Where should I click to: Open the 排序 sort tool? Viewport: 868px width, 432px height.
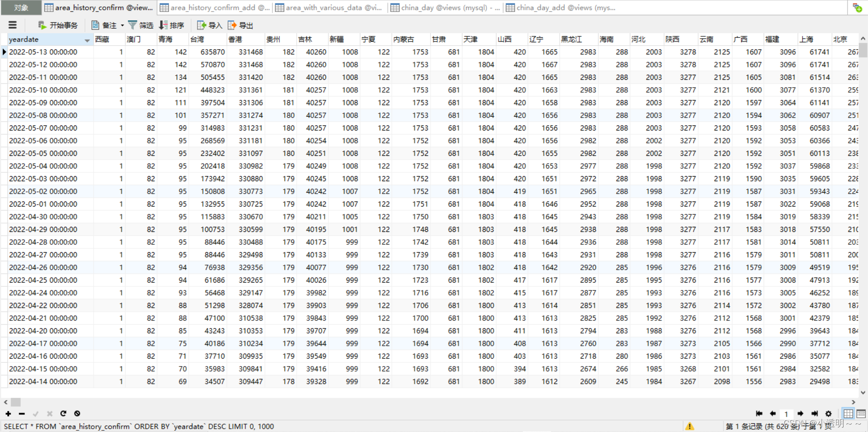pos(171,25)
